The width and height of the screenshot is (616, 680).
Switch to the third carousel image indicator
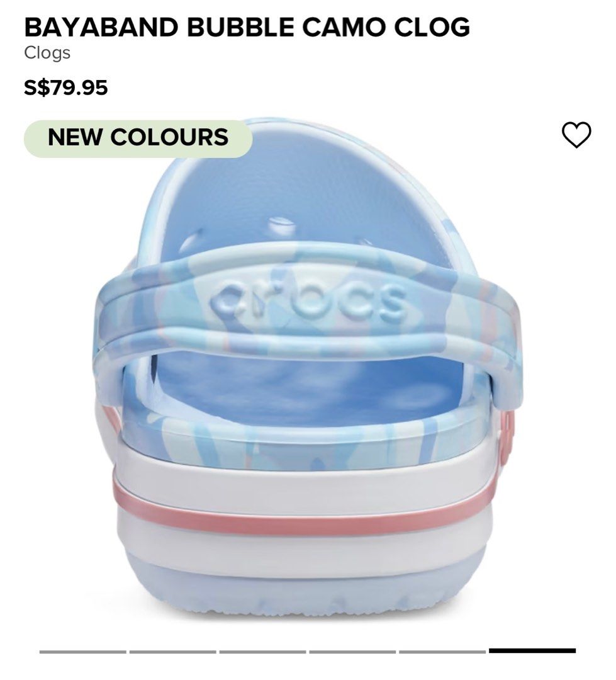[263, 652]
